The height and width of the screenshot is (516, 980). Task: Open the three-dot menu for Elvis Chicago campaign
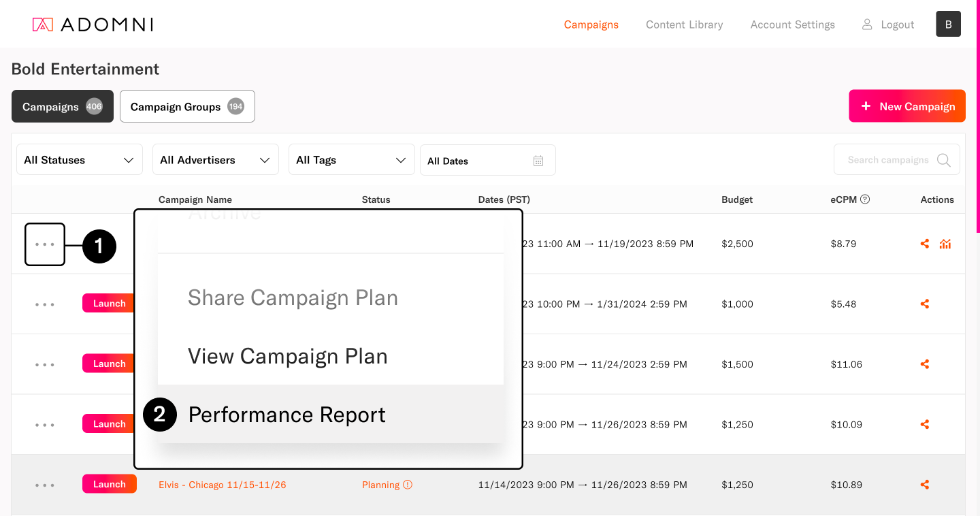[x=45, y=485]
